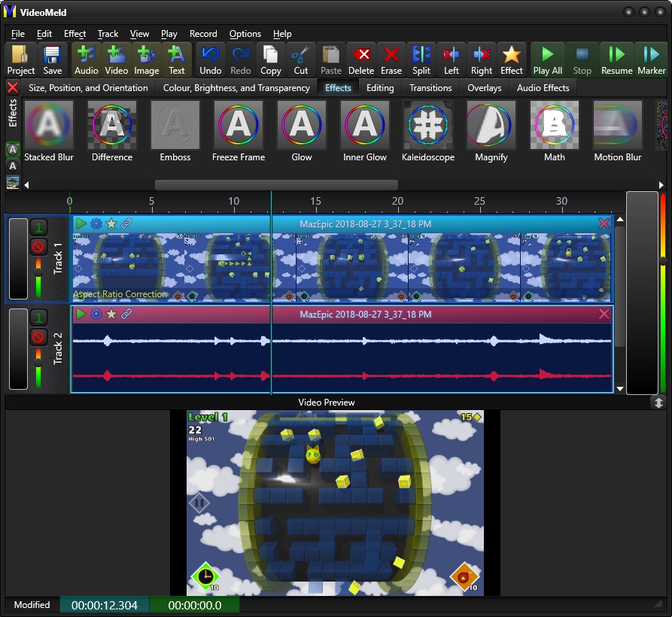Viewport: 672px width, 617px height.
Task: Click the link icon on the Track 2 clip
Action: (126, 314)
